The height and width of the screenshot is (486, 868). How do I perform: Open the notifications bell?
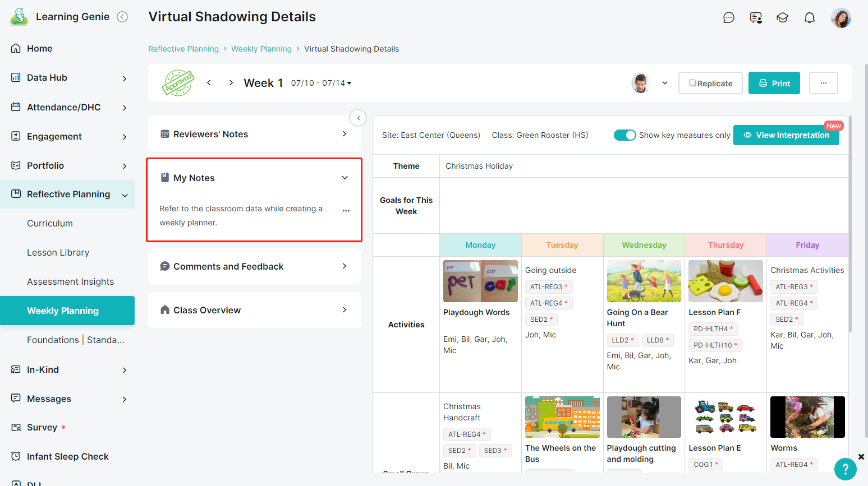(x=810, y=18)
